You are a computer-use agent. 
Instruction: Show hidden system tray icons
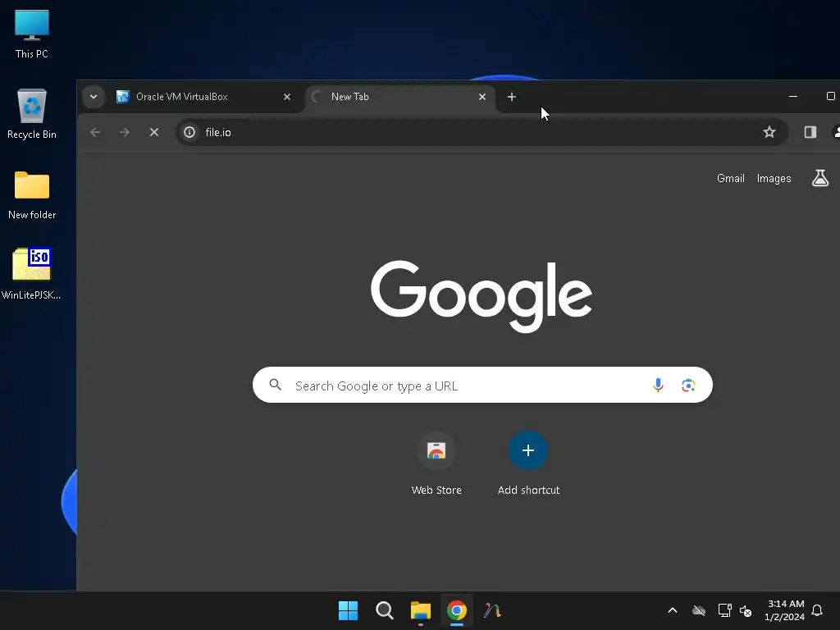pos(673,610)
